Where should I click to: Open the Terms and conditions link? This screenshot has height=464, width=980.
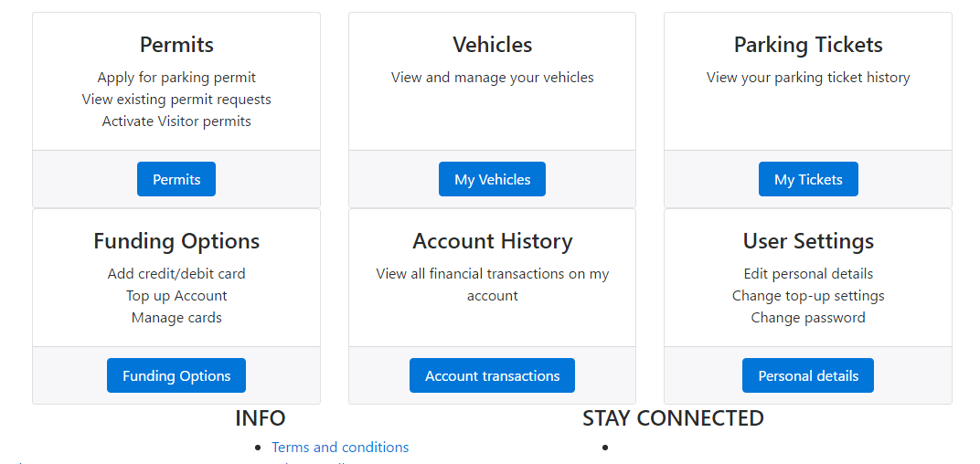pos(340,447)
